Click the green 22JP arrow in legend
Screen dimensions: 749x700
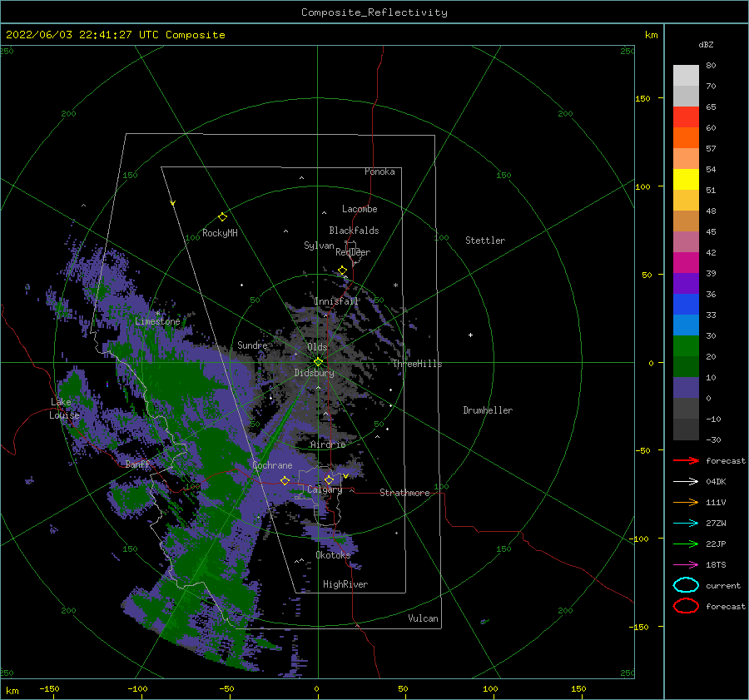click(x=686, y=544)
